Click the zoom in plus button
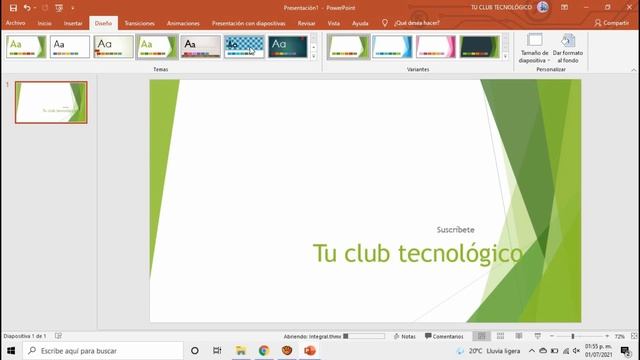 (607, 336)
